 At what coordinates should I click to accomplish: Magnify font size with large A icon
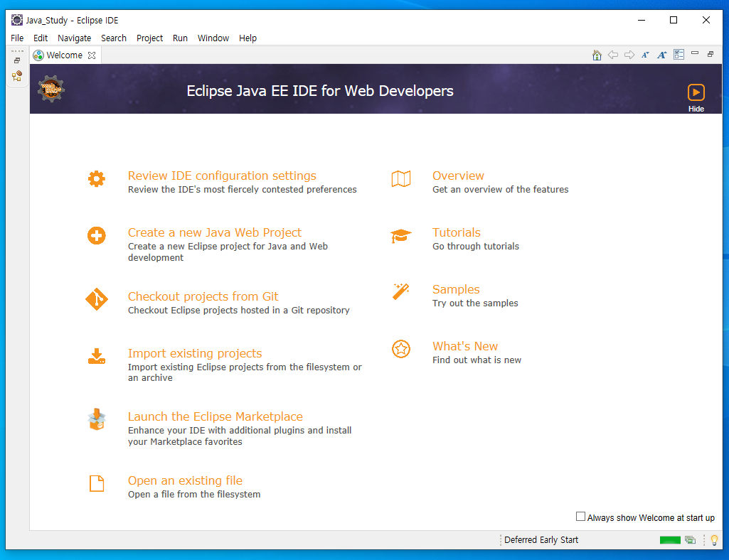[662, 55]
